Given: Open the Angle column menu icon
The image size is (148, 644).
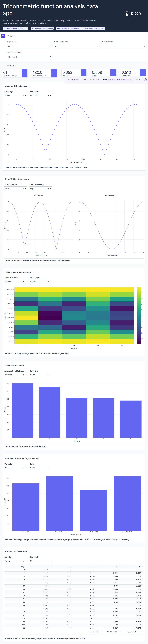Looking at the screenshot, I should pyautogui.click(x=7, y=567).
